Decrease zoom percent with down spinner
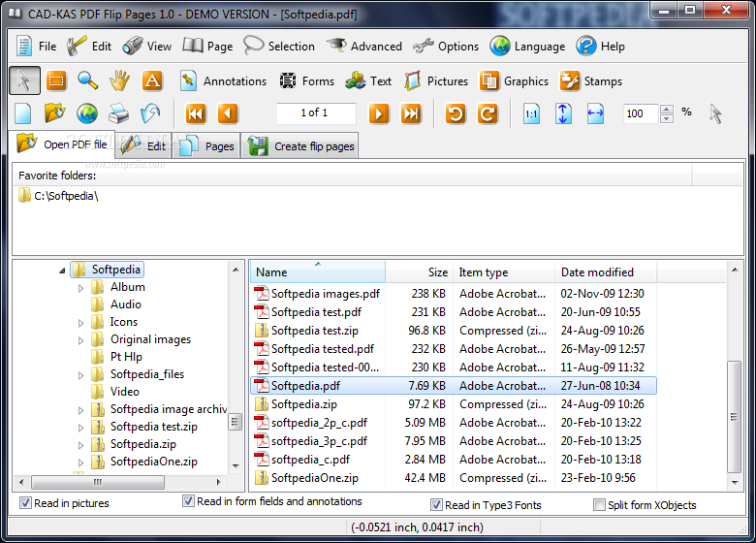 [x=667, y=118]
